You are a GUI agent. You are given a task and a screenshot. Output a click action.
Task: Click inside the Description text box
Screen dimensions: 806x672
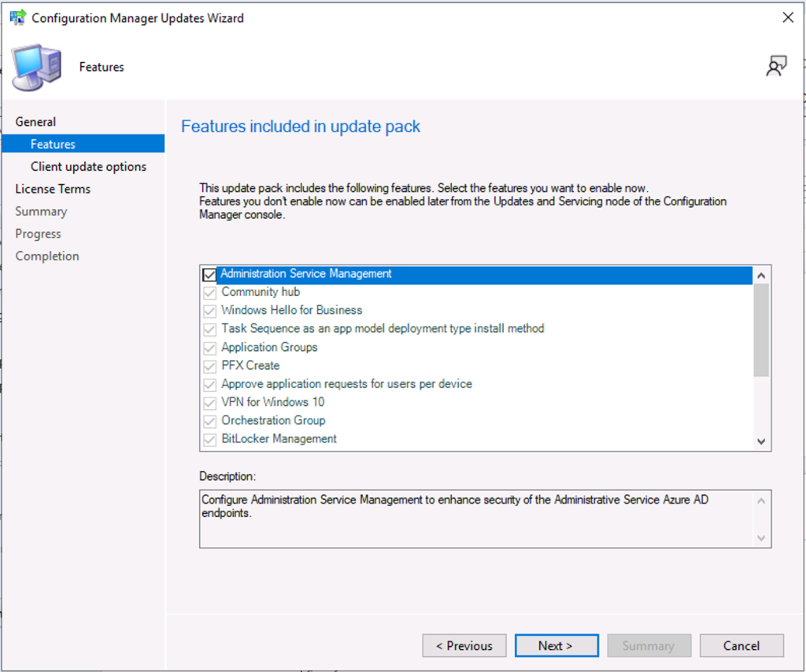pos(485,519)
